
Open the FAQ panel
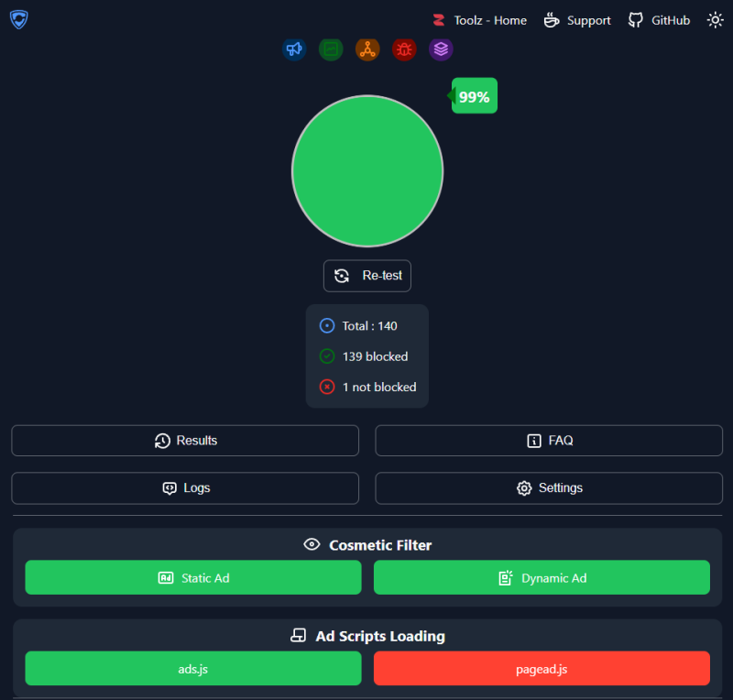click(x=549, y=441)
